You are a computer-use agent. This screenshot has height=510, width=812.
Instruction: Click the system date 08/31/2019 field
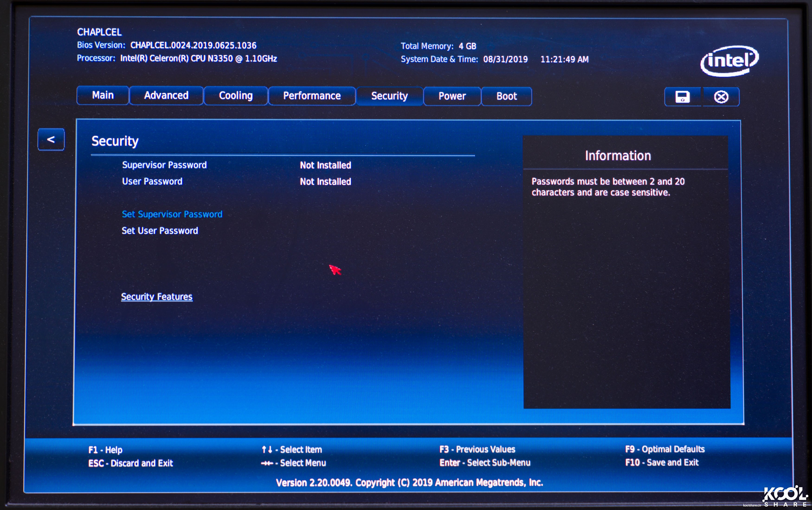(x=505, y=60)
